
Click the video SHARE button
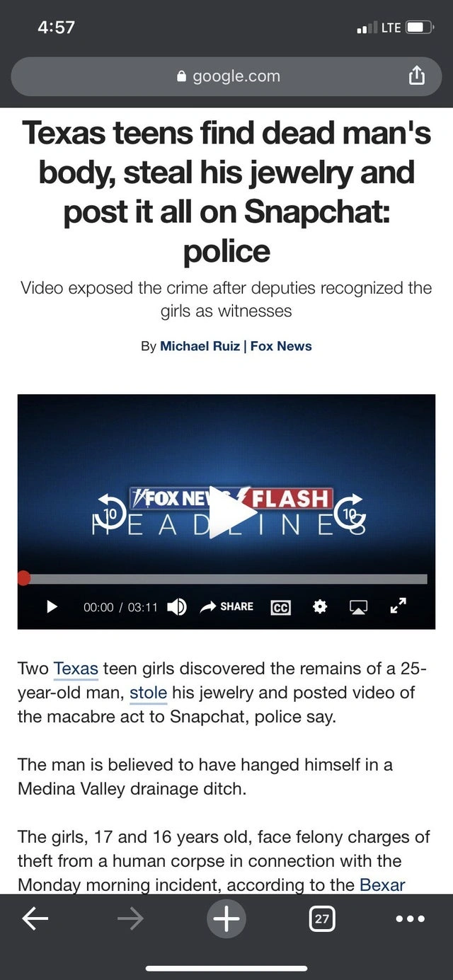[x=227, y=606]
